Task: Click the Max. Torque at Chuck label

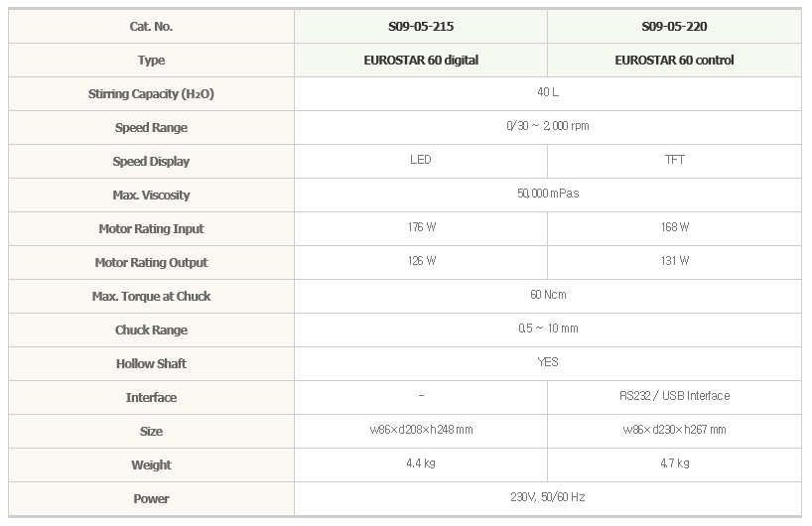Action: pos(151,297)
